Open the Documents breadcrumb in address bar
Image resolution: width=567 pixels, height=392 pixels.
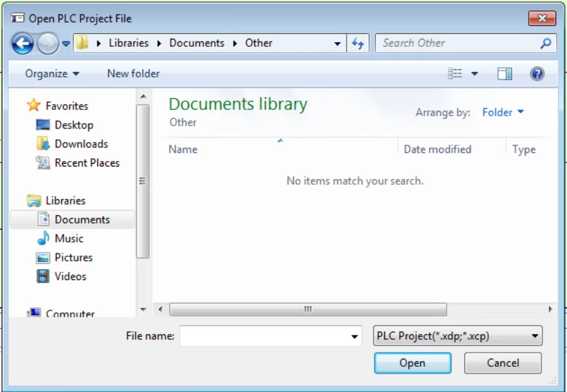point(196,43)
